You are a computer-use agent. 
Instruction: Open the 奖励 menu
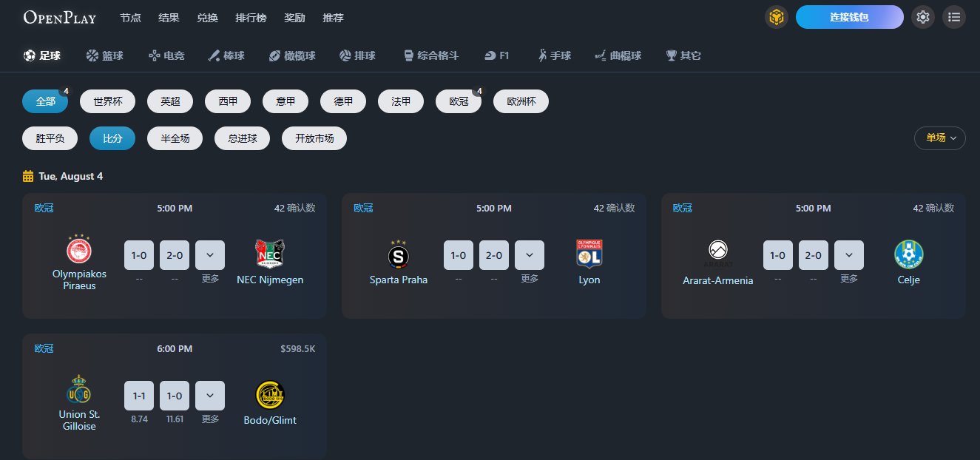tap(294, 18)
